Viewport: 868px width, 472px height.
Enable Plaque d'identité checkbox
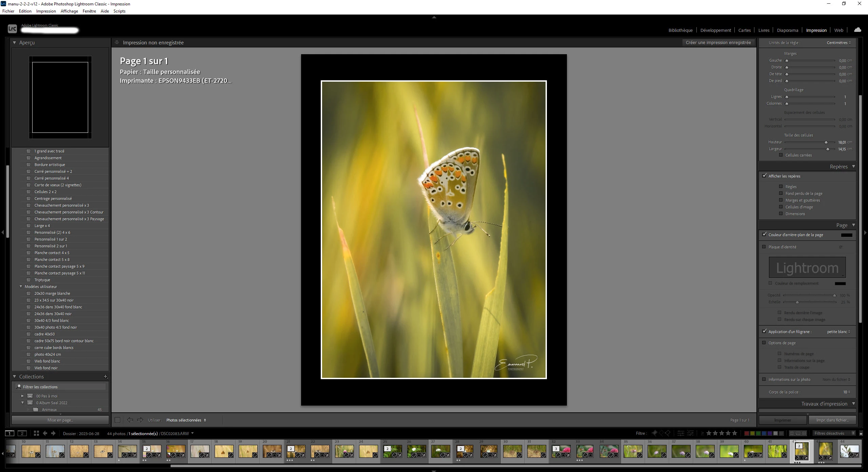point(764,247)
